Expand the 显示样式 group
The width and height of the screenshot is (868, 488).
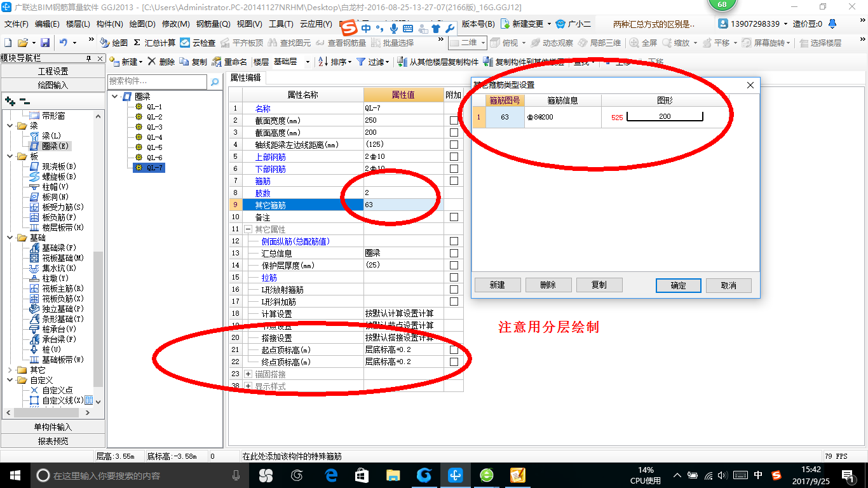point(248,386)
